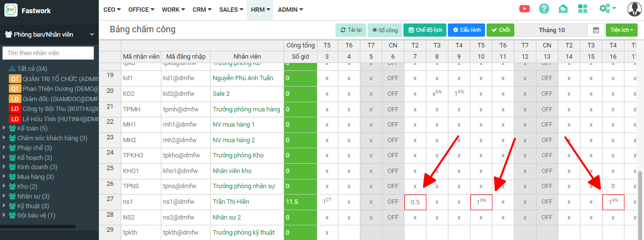Click the help question mark icon
Screen dimensions: 644x240
544,9
